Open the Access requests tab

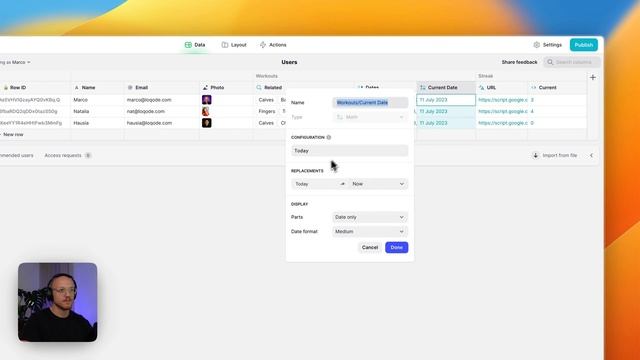[x=67, y=156]
